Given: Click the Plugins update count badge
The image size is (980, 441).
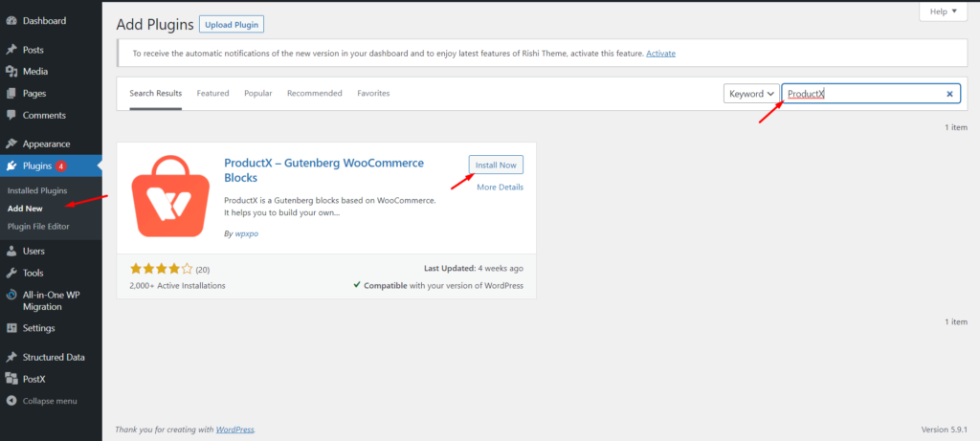Looking at the screenshot, I should pyautogui.click(x=60, y=166).
